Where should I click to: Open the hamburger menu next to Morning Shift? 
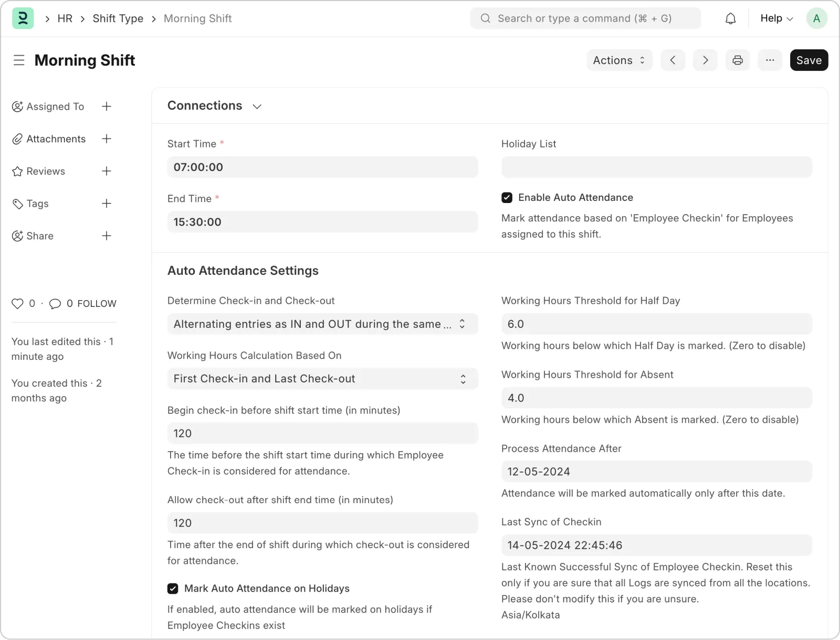tap(19, 60)
